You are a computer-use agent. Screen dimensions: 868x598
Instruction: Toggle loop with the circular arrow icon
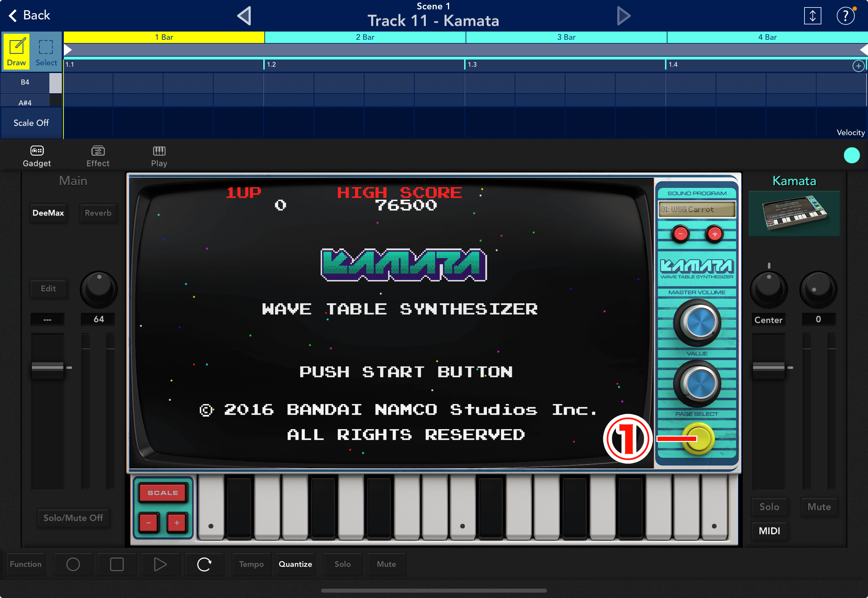click(204, 564)
